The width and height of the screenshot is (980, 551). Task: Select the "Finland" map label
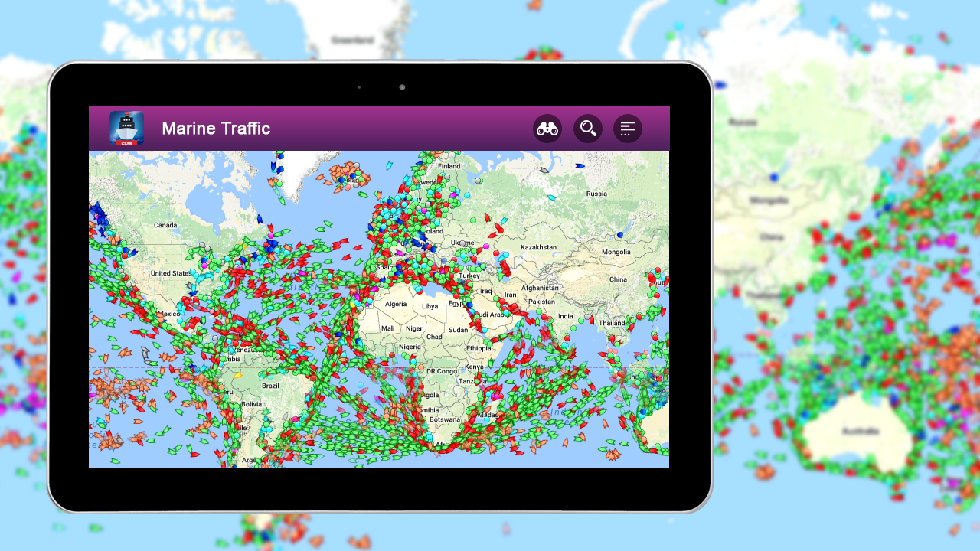coord(449,166)
